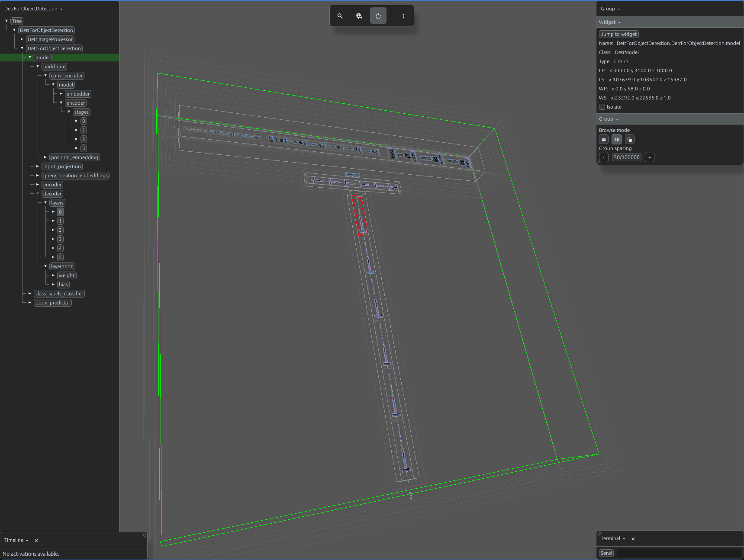
Task: Select the class_labels_classifier tree item
Action: click(59, 294)
